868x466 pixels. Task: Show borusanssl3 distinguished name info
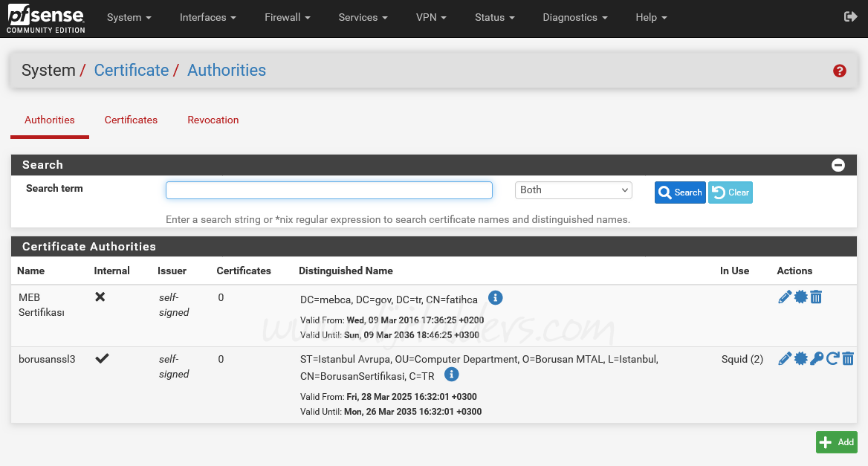coord(451,375)
